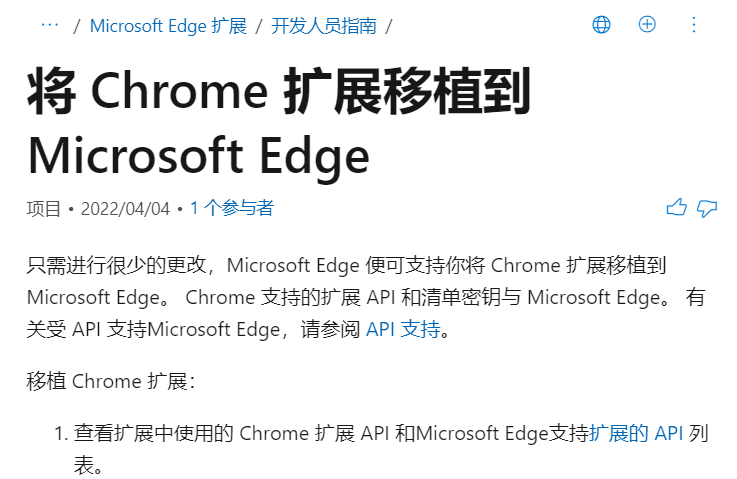This screenshot has width=737, height=479.
Task: Click the 项目 label before the date
Action: pyautogui.click(x=44, y=208)
